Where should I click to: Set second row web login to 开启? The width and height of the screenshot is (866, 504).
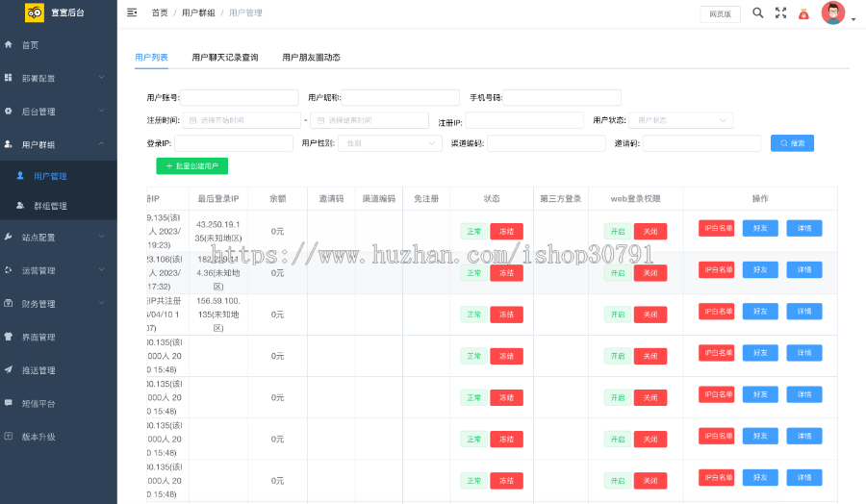click(617, 273)
